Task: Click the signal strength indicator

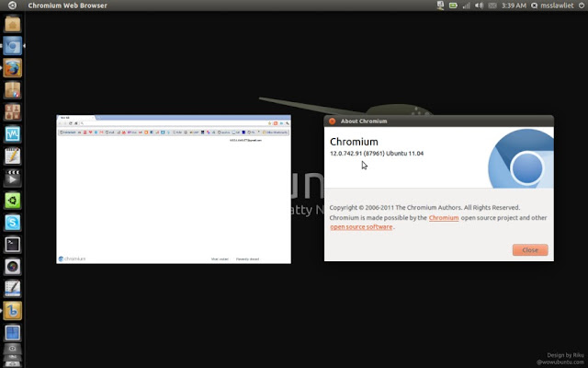Action: click(x=466, y=6)
